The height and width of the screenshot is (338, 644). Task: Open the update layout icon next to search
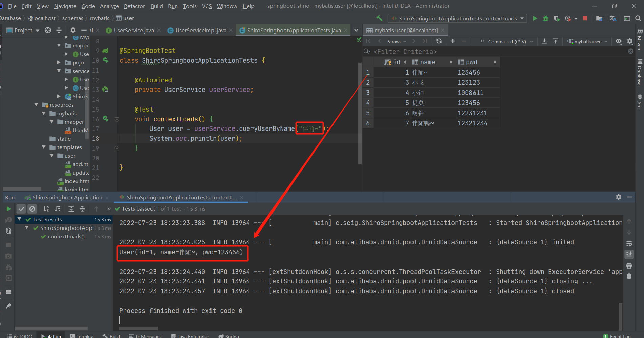627,18
